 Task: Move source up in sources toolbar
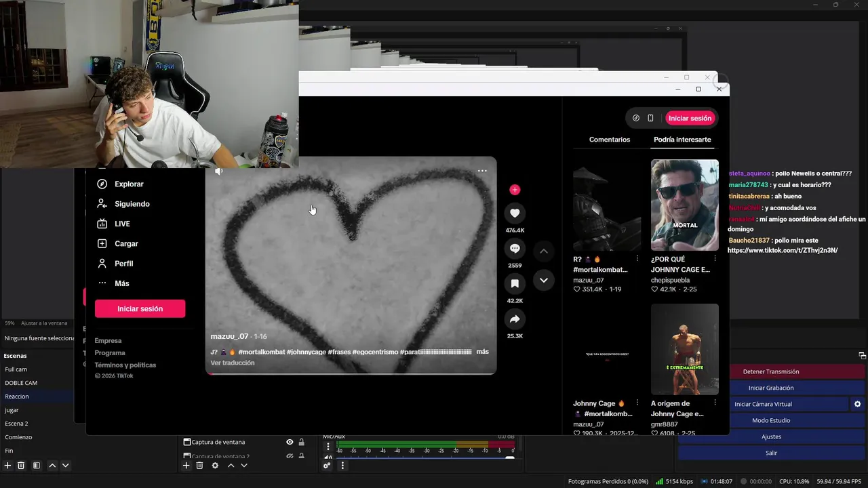[x=231, y=466]
